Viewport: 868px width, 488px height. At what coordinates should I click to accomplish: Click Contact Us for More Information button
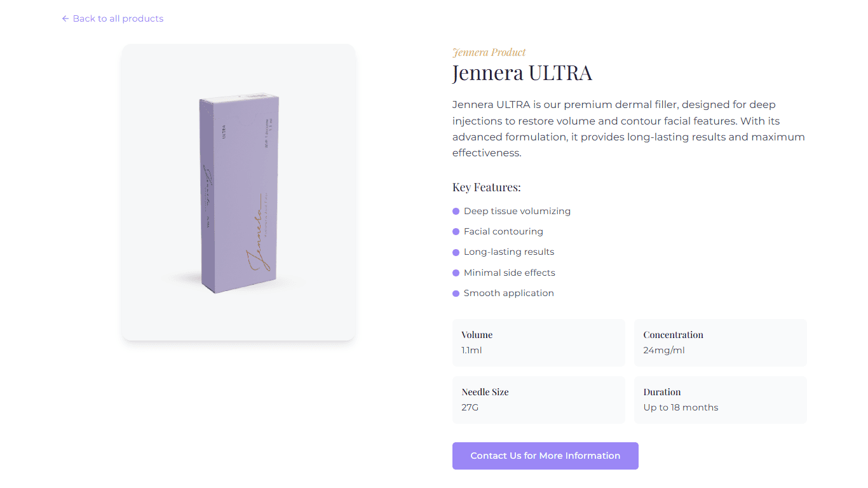[x=545, y=456]
